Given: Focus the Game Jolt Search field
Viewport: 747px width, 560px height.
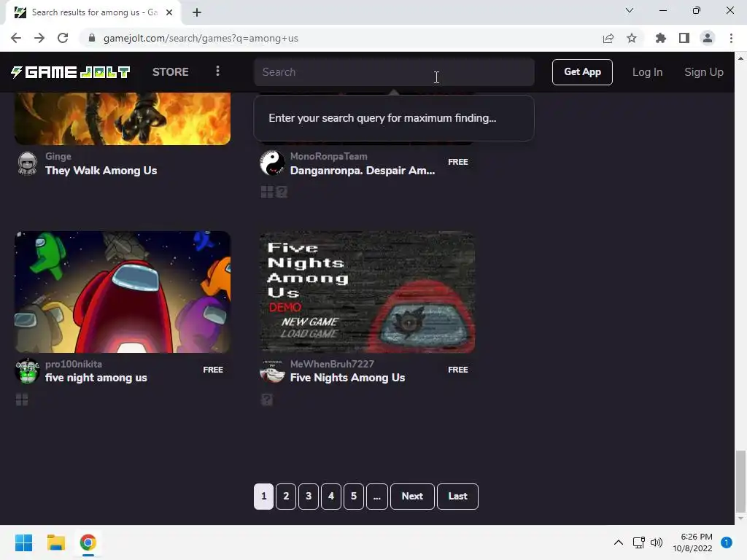Looking at the screenshot, I should pos(394,72).
